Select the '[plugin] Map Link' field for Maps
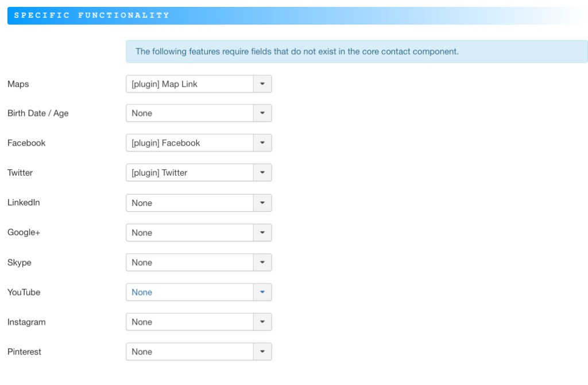 (x=189, y=84)
